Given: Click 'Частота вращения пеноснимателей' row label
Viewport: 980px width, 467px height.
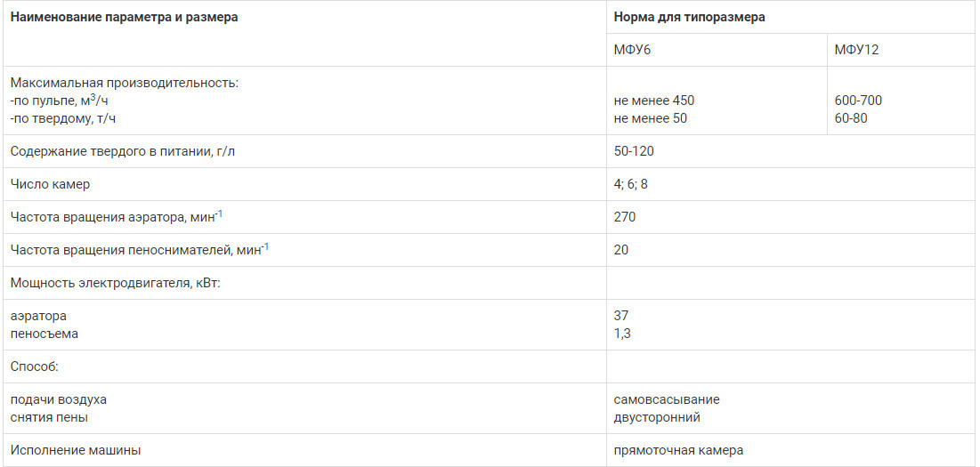Looking at the screenshot, I should click(140, 250).
